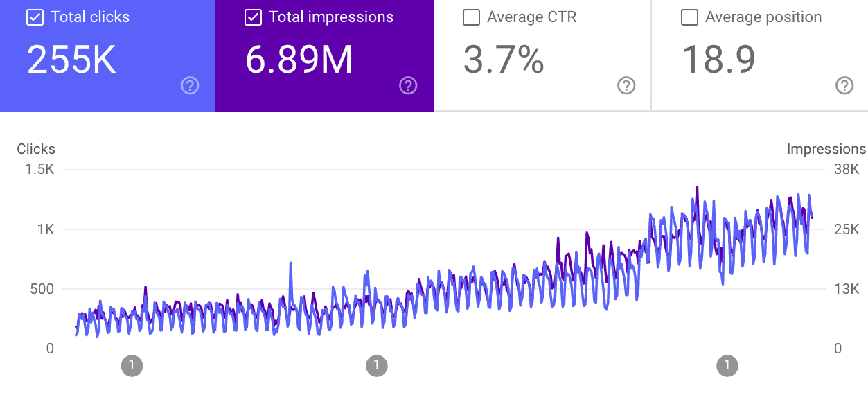Open the Average position help tooltip
The width and height of the screenshot is (868, 404).
pos(844,86)
